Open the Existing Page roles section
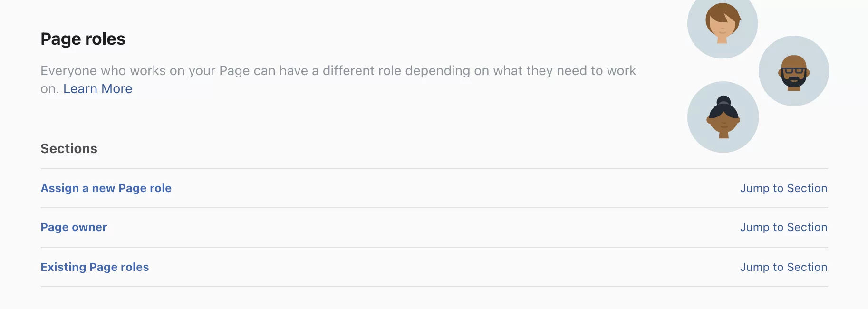Image resolution: width=868 pixels, height=309 pixels. tap(95, 267)
